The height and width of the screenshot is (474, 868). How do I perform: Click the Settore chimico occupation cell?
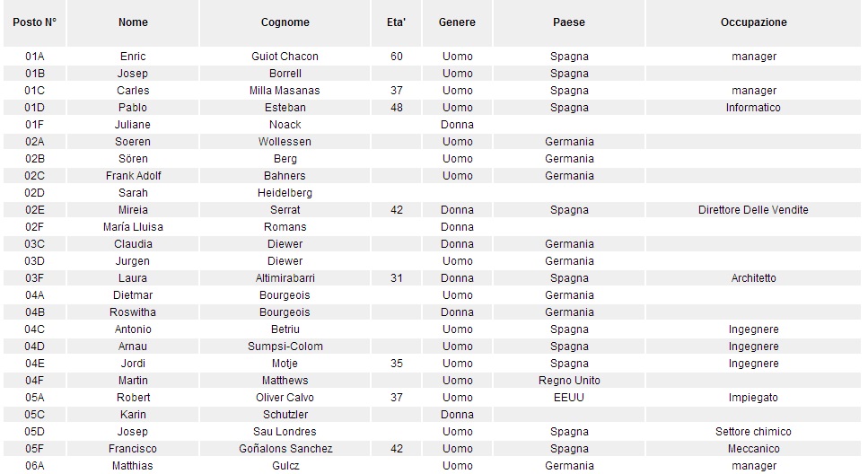click(x=753, y=432)
